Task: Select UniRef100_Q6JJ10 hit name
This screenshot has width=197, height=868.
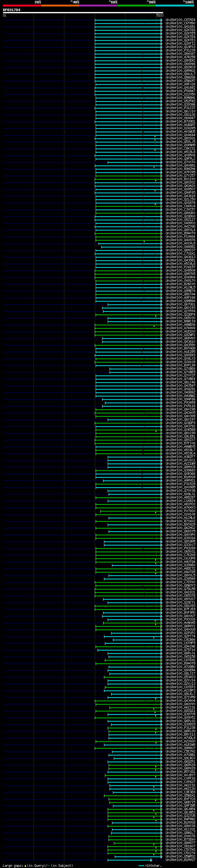Action: point(180,111)
